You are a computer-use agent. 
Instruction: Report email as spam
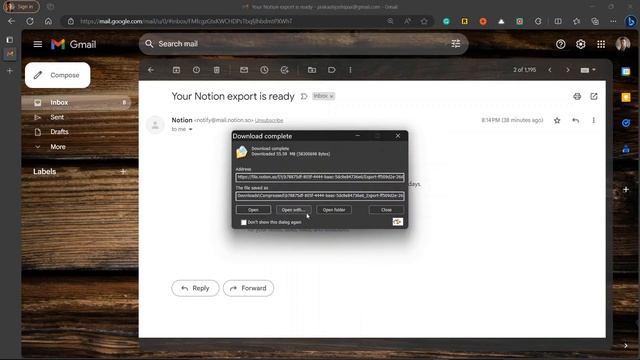coord(196,70)
